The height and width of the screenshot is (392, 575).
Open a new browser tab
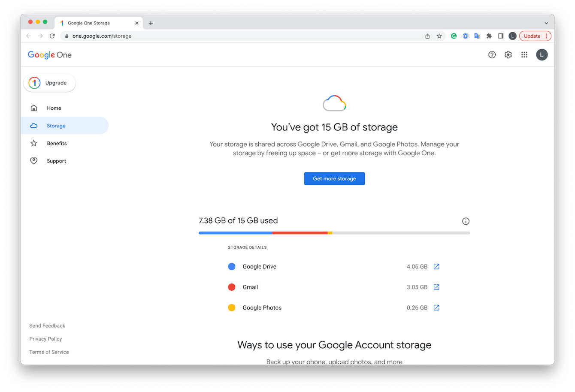click(151, 23)
